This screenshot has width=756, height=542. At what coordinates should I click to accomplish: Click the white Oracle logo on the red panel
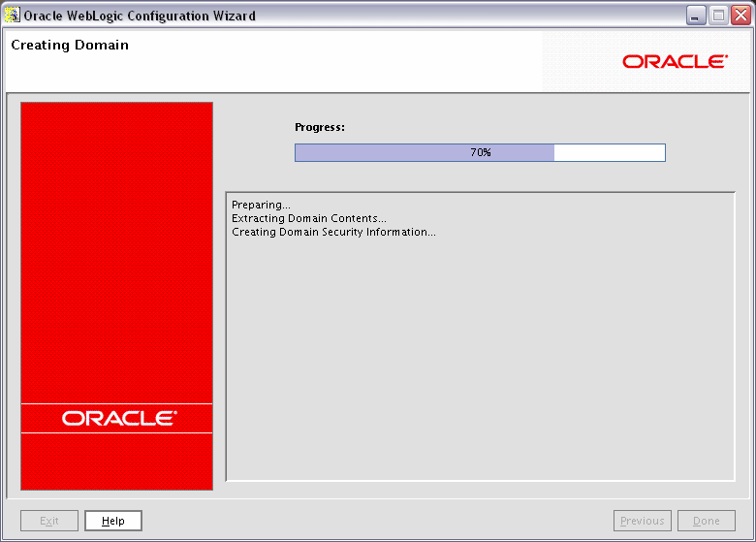point(119,419)
